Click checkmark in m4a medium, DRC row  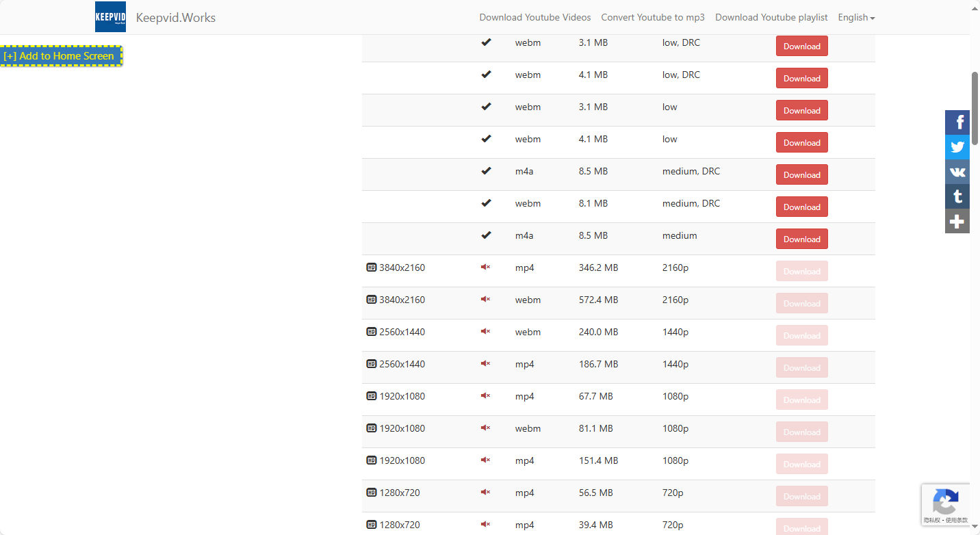486,171
